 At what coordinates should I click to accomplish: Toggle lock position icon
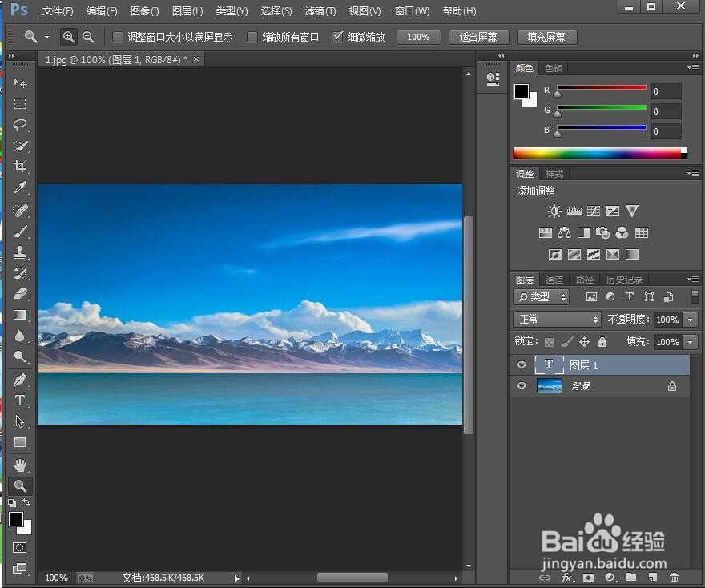pyautogui.click(x=584, y=342)
